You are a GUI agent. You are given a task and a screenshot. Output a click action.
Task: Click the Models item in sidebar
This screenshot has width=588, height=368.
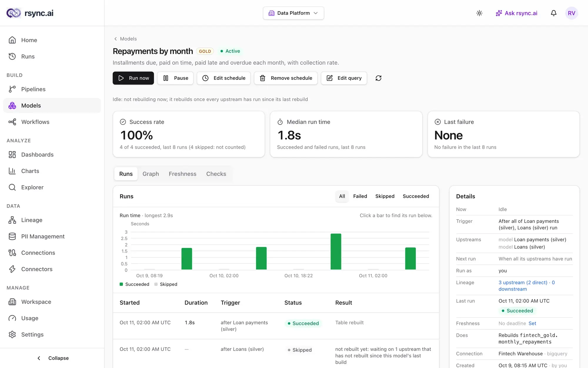tap(52, 105)
